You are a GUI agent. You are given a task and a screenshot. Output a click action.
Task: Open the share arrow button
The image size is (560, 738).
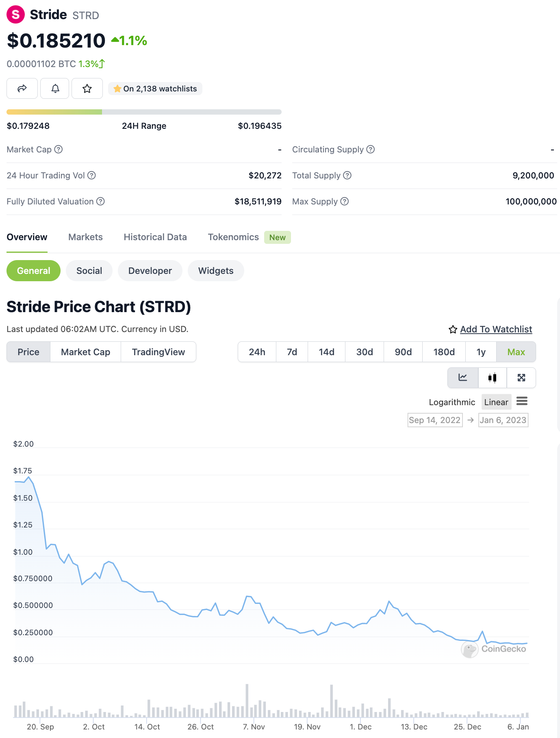[x=22, y=88]
